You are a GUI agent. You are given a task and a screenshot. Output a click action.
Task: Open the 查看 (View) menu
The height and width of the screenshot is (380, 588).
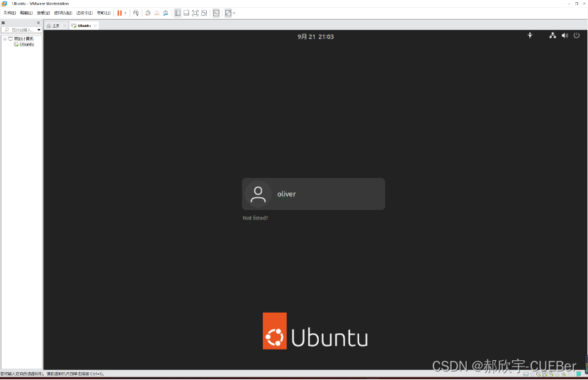(x=43, y=13)
